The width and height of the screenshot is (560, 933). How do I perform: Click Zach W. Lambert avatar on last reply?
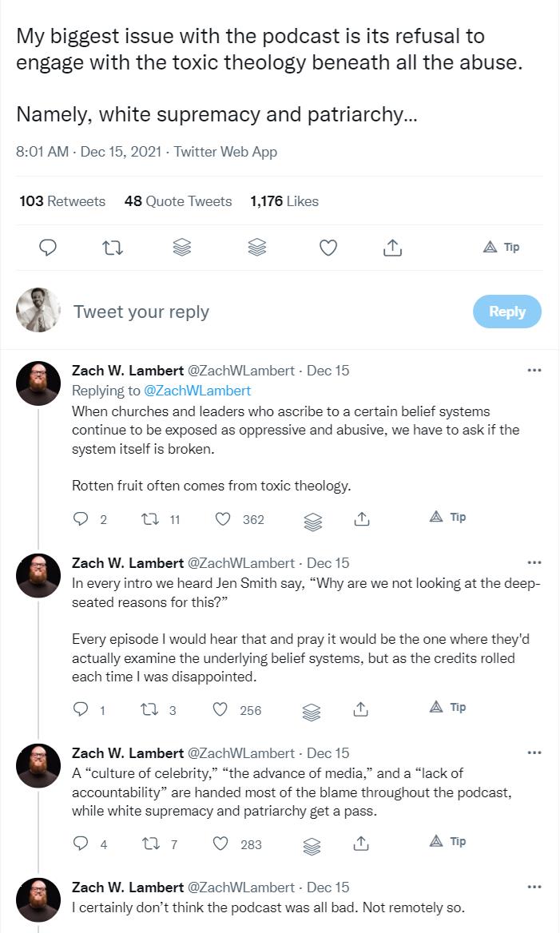pos(38,899)
